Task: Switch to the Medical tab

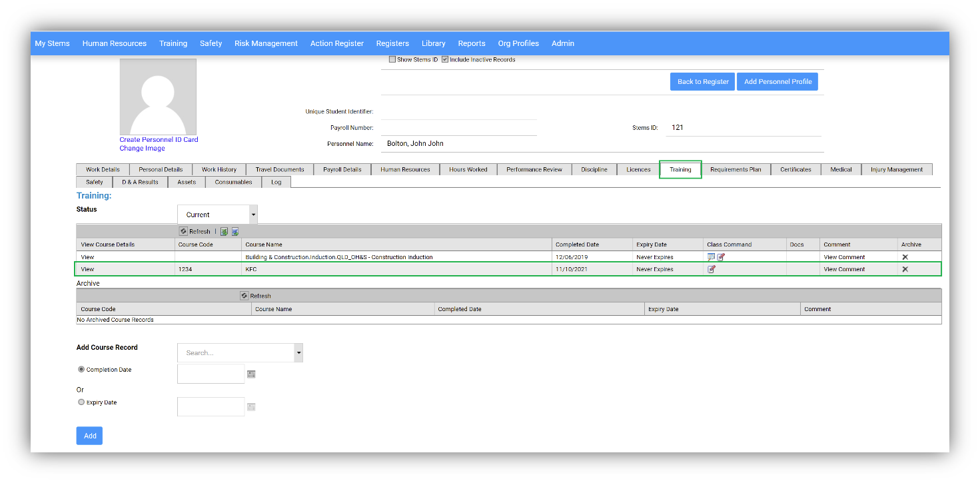Action: click(x=841, y=169)
